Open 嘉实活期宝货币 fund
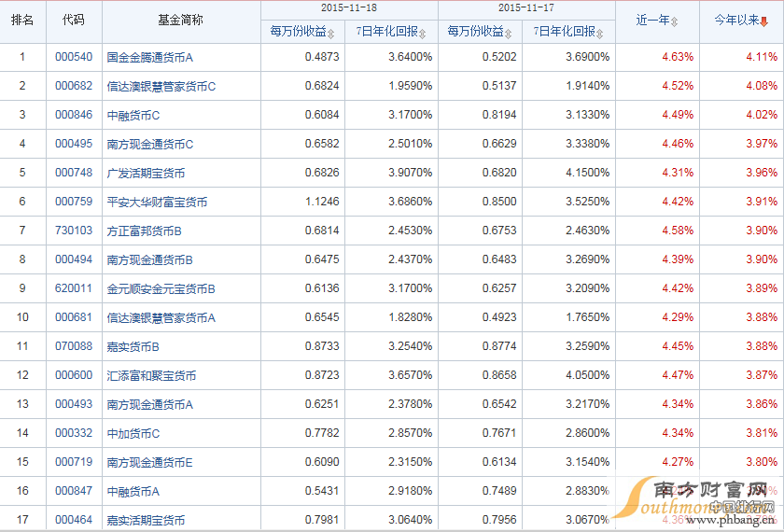The height and width of the screenshot is (532, 784). pyautogui.click(x=146, y=522)
